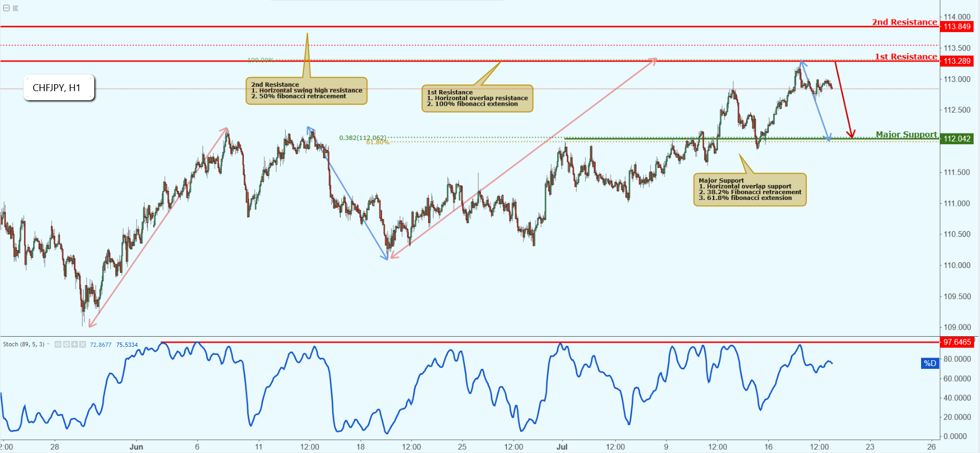The image size is (980, 453).
Task: Click the gray flag icon at the top left
Action: 16,8
